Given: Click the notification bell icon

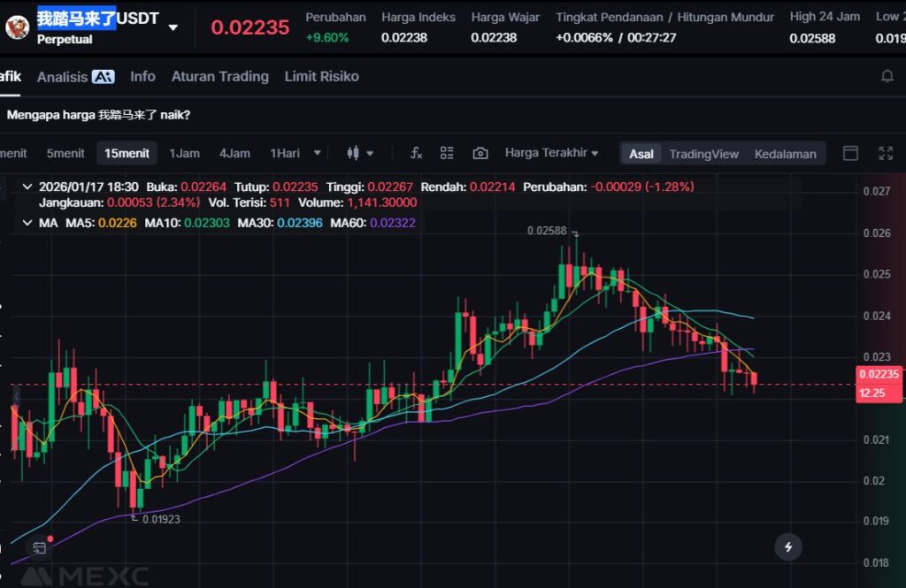Looking at the screenshot, I should [x=887, y=77].
